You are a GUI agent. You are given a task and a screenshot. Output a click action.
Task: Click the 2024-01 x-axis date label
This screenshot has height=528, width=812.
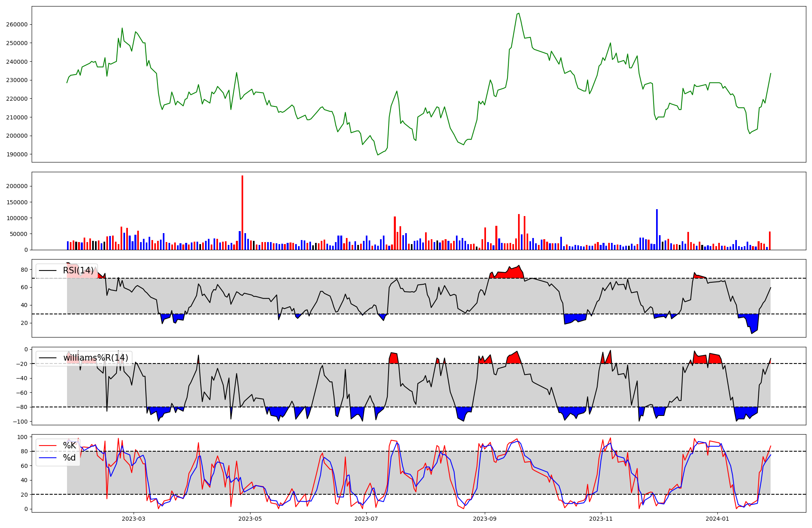tap(717, 519)
